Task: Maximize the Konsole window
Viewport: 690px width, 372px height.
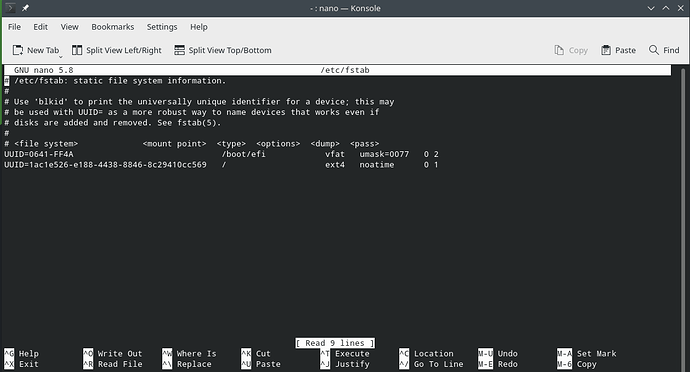Action: point(666,8)
